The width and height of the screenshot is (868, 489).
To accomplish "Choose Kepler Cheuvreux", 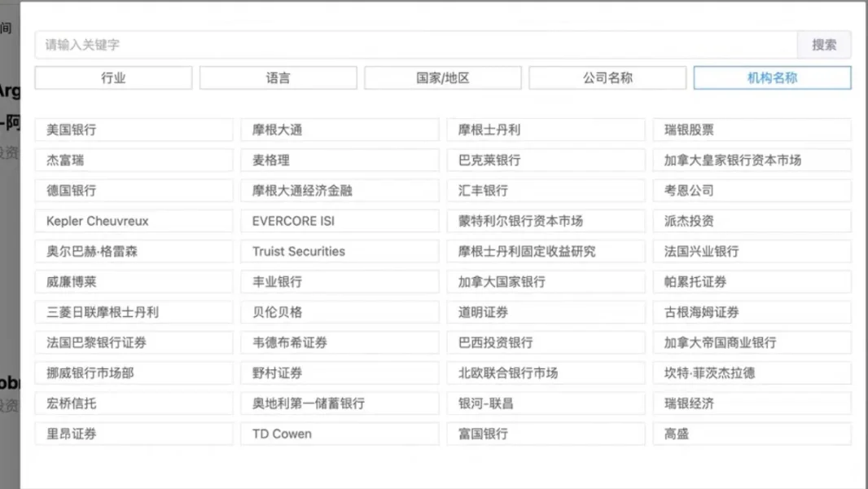I will pyautogui.click(x=134, y=222).
